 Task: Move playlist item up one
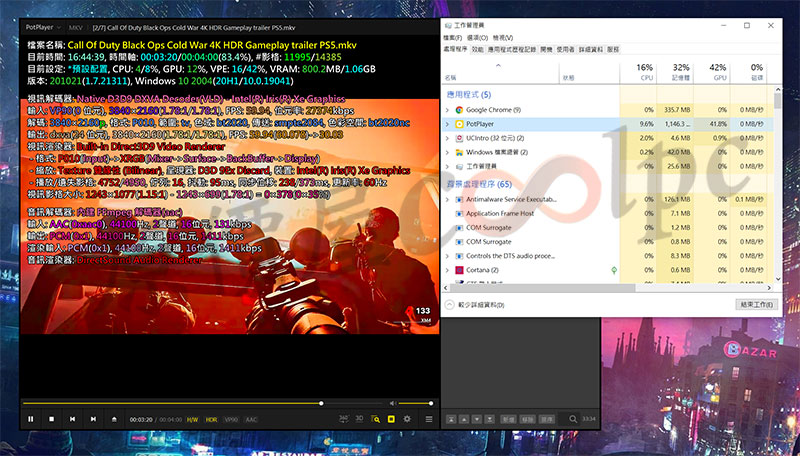pos(464,419)
